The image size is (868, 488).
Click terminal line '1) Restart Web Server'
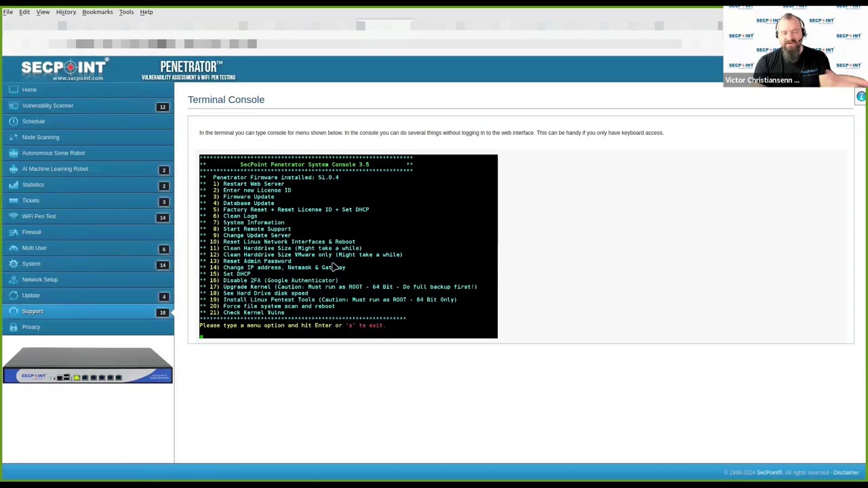248,184
